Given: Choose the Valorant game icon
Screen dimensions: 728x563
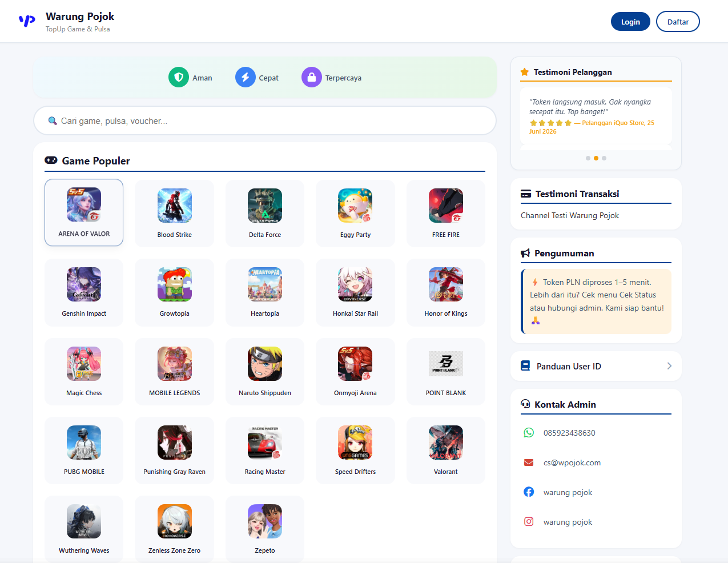Looking at the screenshot, I should pos(446,443).
